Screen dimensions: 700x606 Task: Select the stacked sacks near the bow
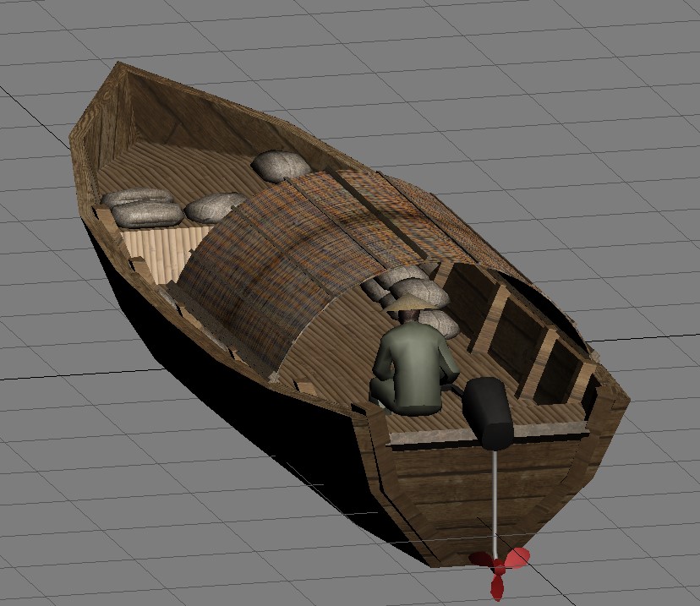click(144, 206)
